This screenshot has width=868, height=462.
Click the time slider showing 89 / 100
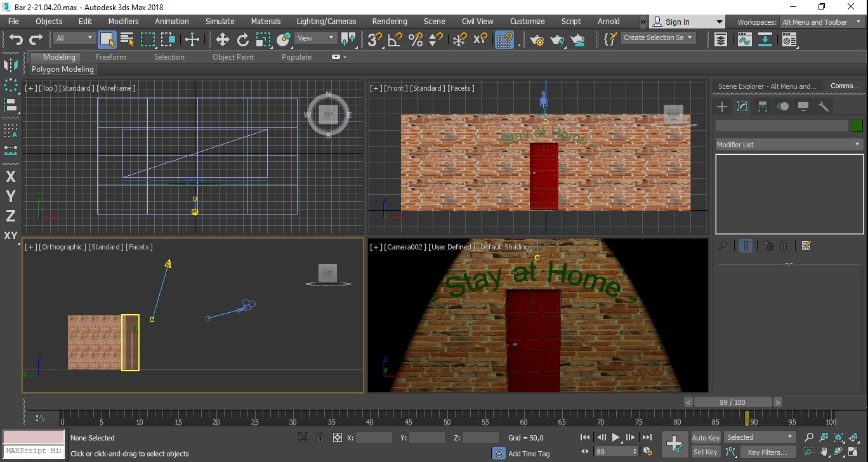(x=733, y=402)
